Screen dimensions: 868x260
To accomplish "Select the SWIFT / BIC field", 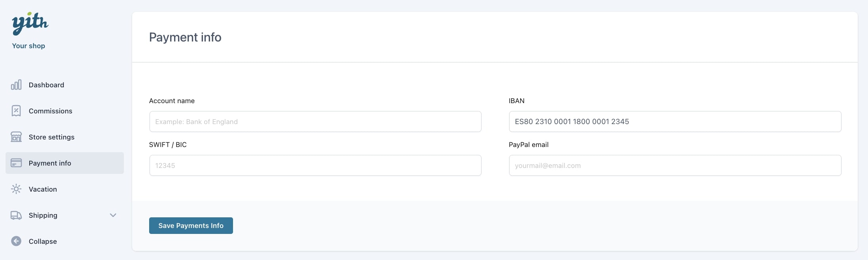I will 315,166.
